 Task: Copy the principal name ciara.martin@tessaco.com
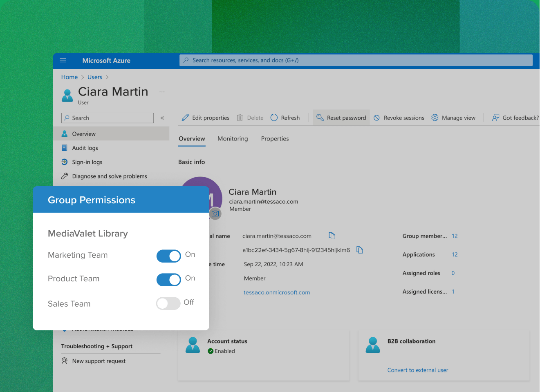click(x=332, y=236)
